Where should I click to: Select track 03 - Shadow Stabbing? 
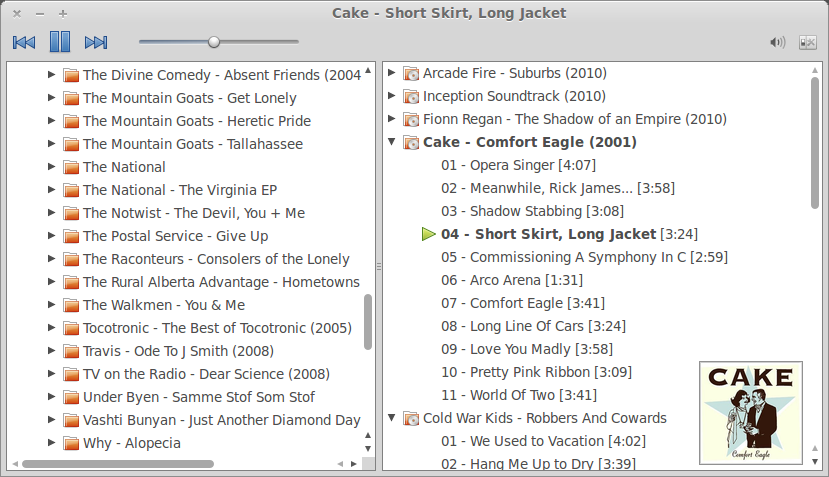tap(532, 211)
